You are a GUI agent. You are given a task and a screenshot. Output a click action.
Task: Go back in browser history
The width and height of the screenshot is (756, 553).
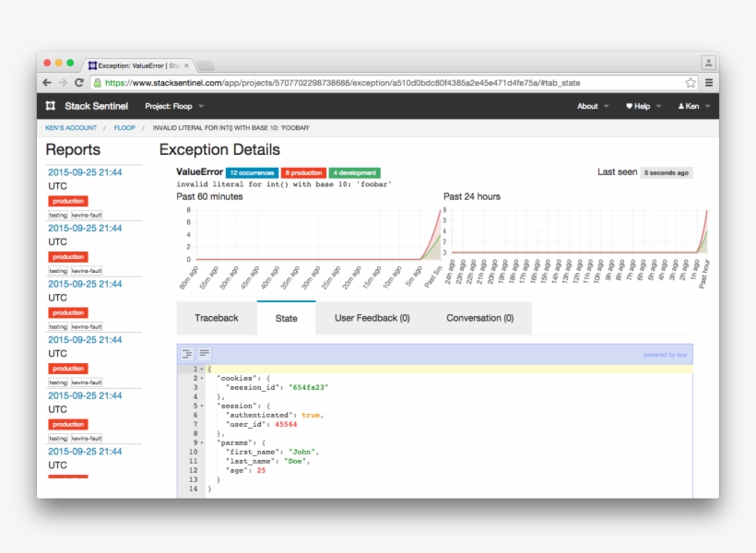tap(47, 82)
